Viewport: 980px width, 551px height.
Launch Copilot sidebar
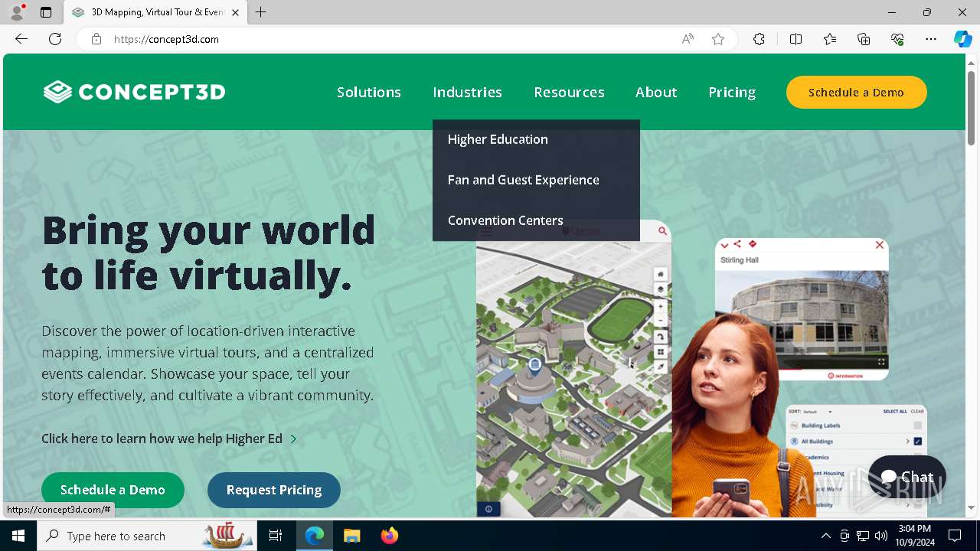(962, 39)
